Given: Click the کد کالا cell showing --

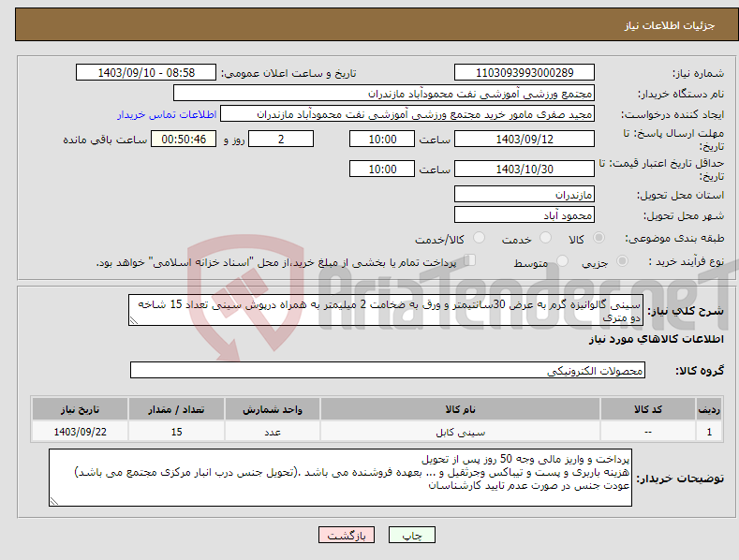Looking at the screenshot, I should [x=648, y=432].
